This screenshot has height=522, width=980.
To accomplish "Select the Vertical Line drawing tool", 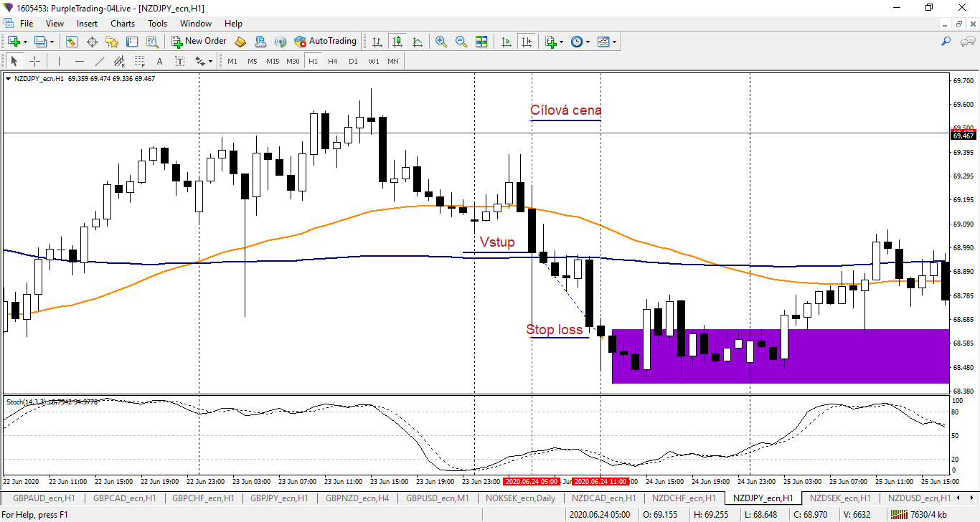I will click(60, 61).
